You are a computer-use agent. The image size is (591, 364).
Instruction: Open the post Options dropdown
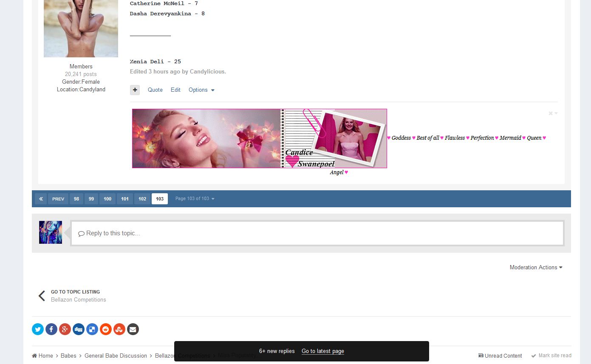201,90
